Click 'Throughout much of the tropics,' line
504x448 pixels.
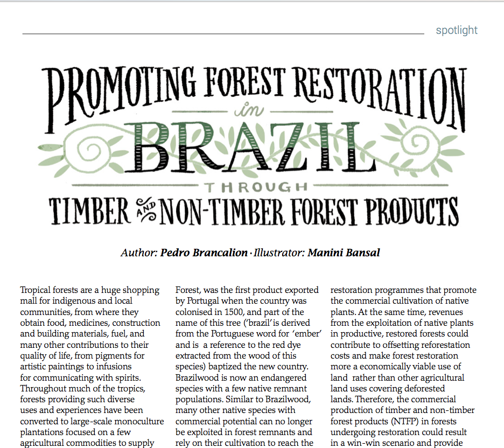tap(82, 388)
